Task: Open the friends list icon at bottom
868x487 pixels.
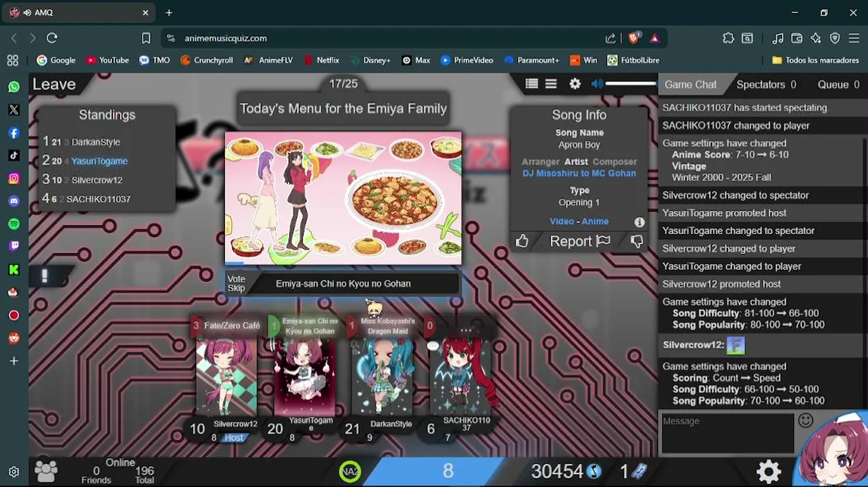Action: pos(46,471)
